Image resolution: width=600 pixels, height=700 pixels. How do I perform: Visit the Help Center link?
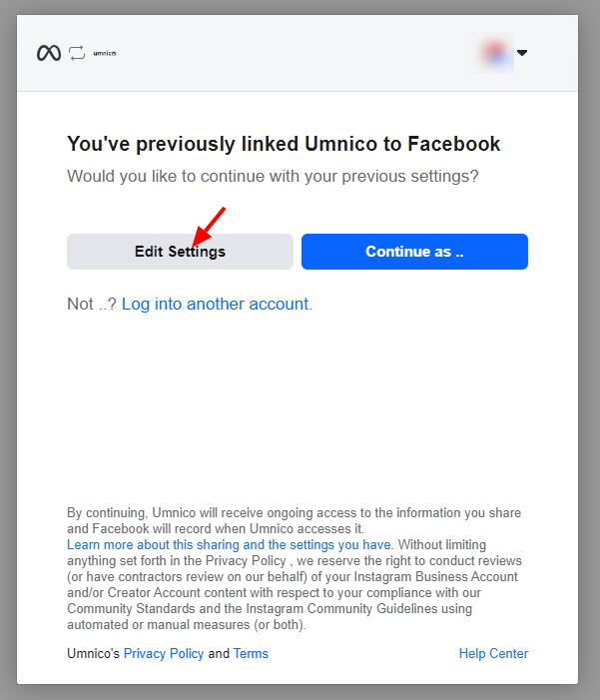click(493, 654)
